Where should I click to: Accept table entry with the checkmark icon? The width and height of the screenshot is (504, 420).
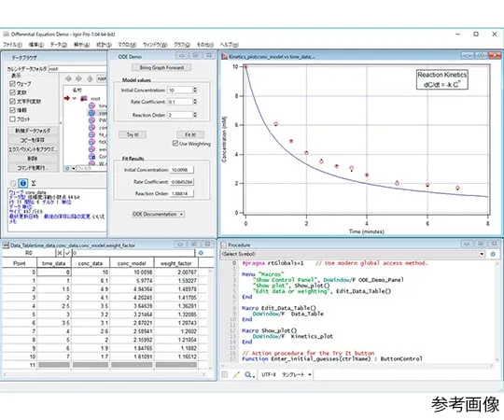coord(67,253)
